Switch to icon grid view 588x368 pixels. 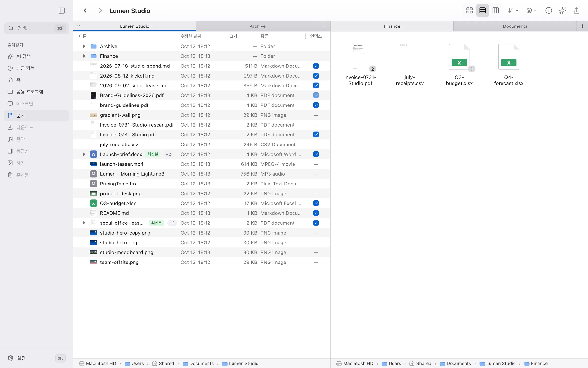point(469,11)
